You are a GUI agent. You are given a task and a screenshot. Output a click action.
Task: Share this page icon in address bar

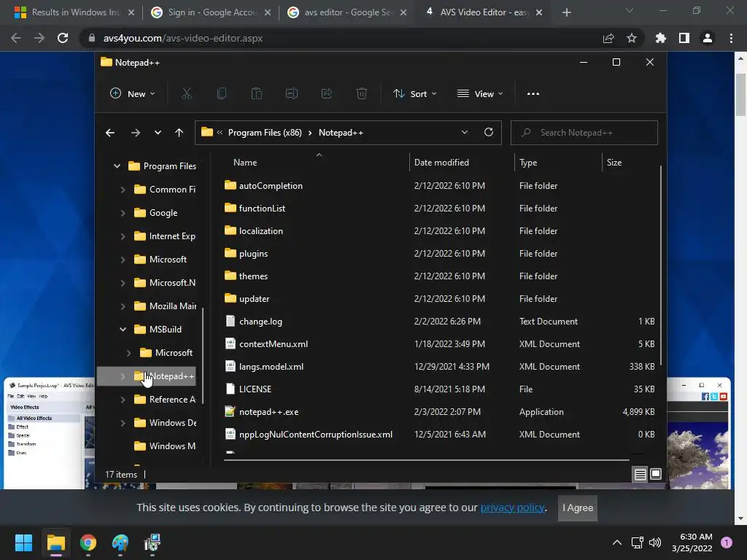[x=608, y=38]
